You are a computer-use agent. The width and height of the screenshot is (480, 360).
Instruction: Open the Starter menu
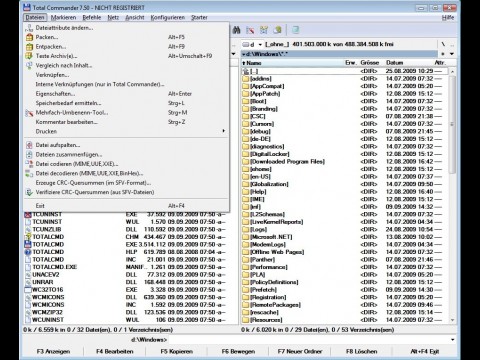199,17
